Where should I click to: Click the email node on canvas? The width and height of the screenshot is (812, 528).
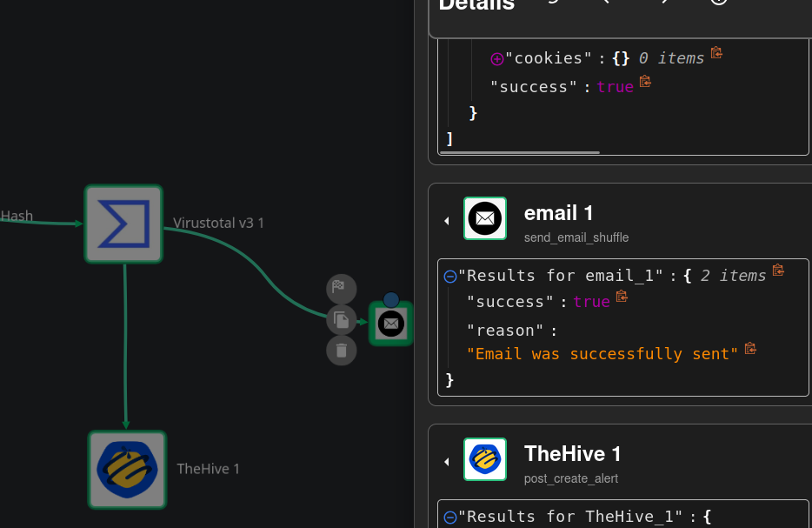pos(391,324)
